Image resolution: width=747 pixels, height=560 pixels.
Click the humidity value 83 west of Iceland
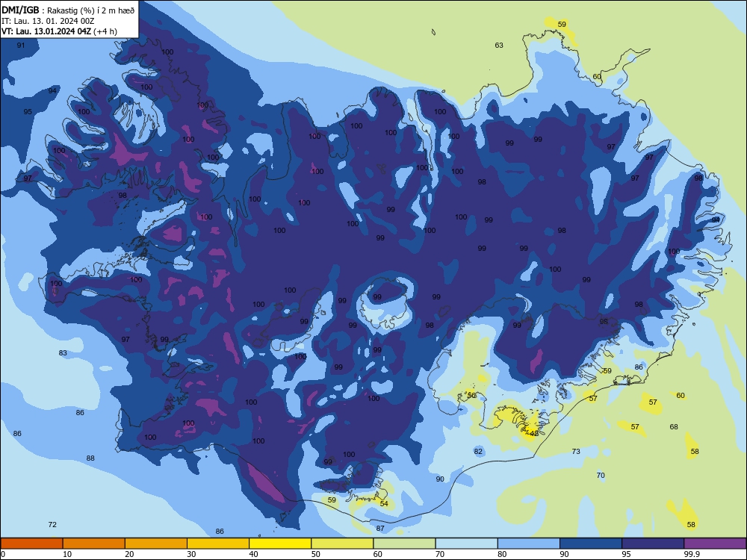click(63, 353)
